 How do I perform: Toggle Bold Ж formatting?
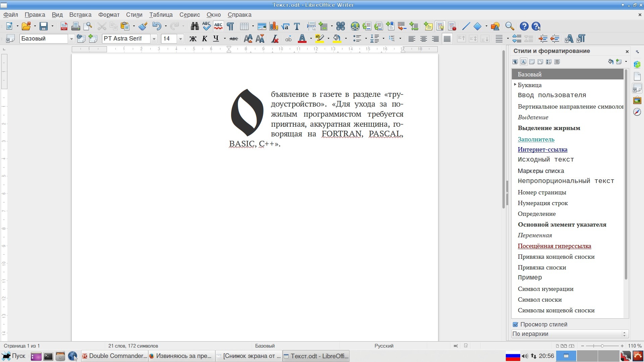click(193, 39)
